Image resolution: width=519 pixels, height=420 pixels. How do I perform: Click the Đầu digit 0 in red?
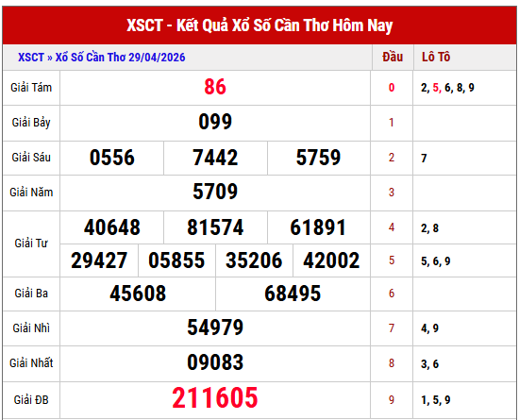[392, 88]
